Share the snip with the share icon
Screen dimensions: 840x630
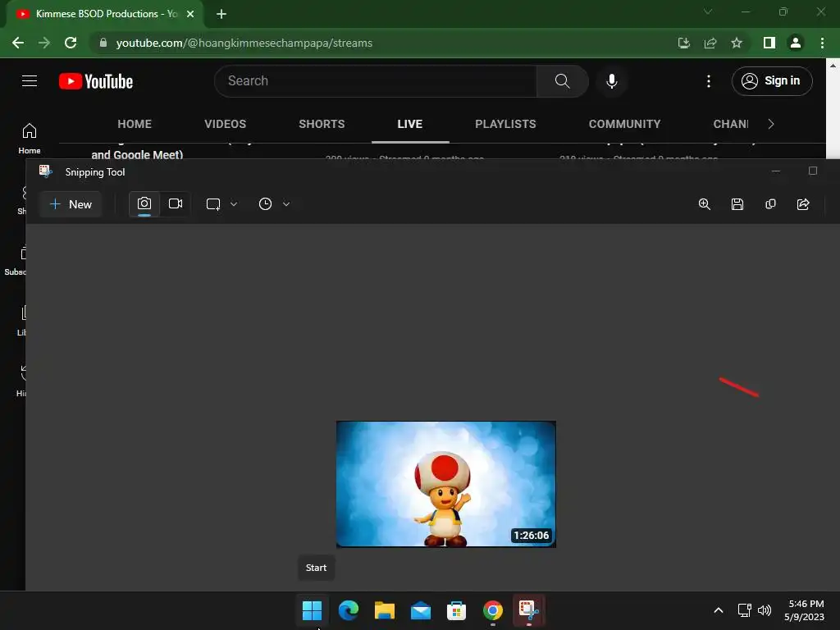pos(803,204)
